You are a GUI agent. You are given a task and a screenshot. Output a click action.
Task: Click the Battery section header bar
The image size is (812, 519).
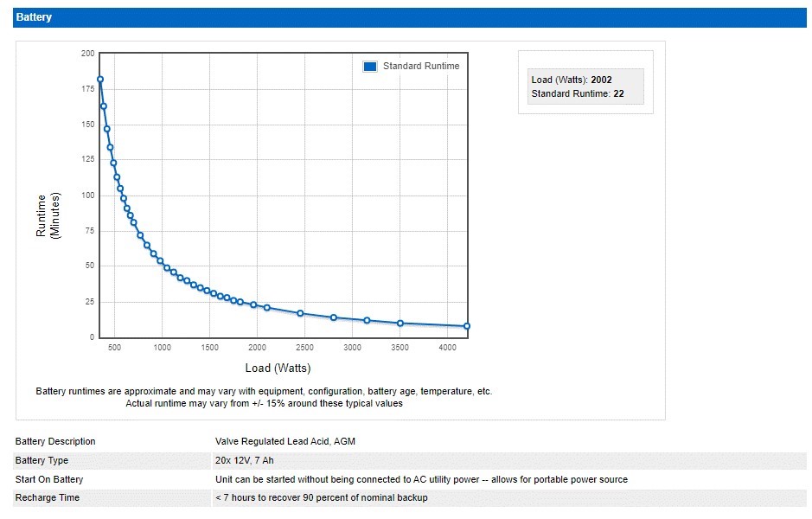pos(410,17)
